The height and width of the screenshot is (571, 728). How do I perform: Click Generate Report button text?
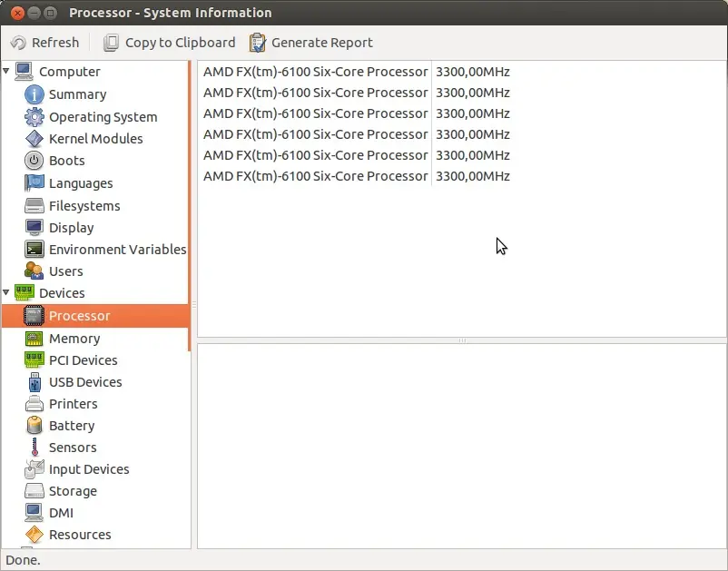321,43
